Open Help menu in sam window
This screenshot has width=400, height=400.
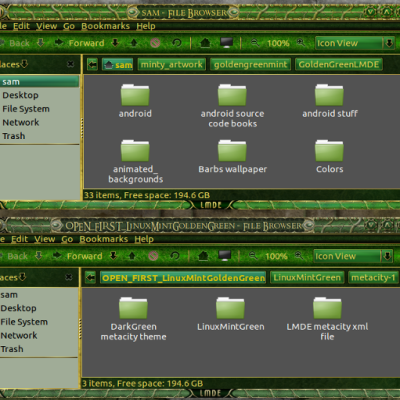(146, 26)
